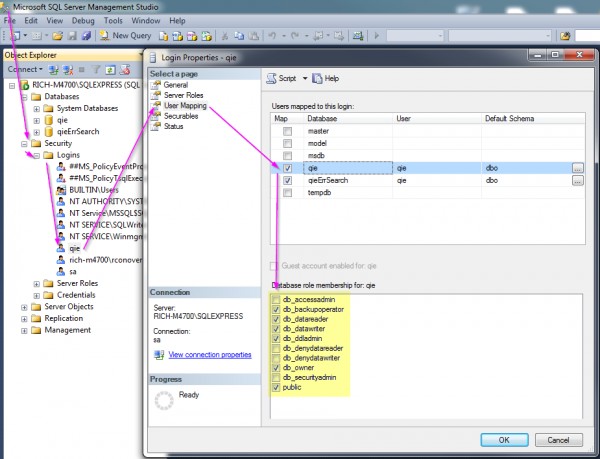Open the Debug menu
Screen dimensions: 600x459
[83, 21]
